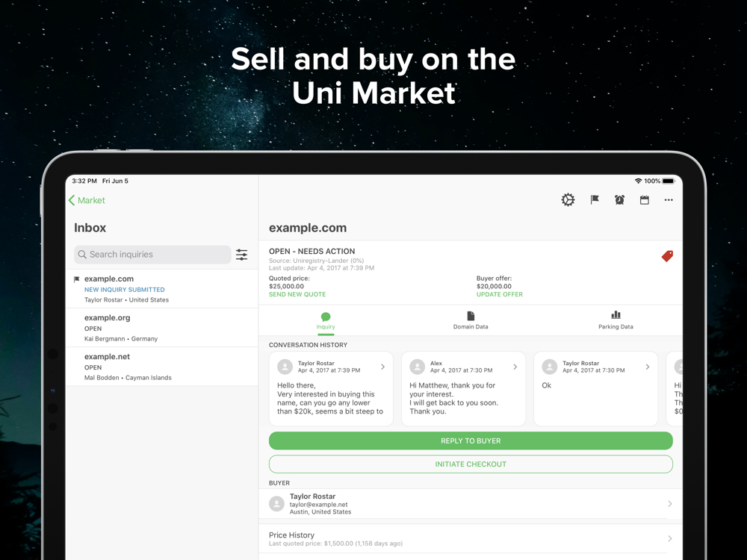Click the New Inquiry Submitted status label
Screen dimensions: 747x560
pos(124,290)
